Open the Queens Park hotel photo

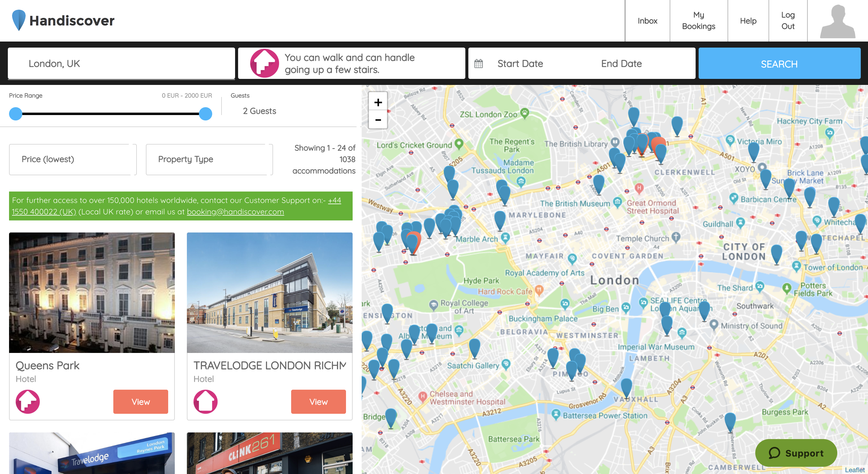click(x=92, y=292)
